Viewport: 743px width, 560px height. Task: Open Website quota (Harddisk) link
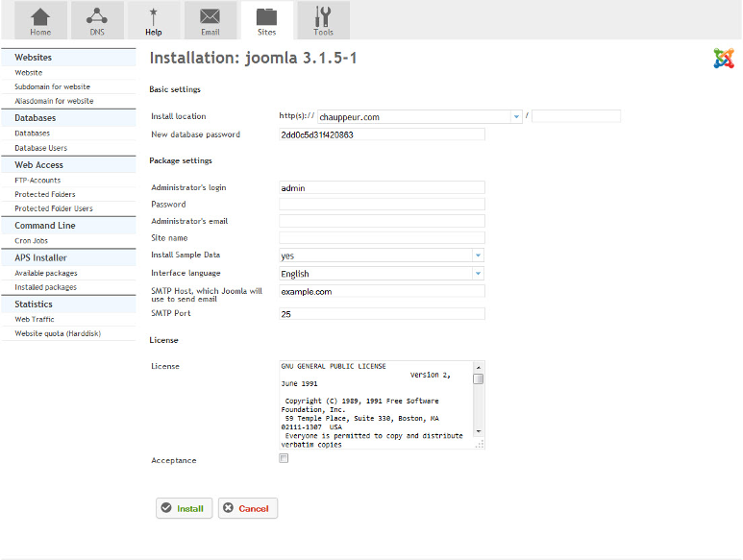(58, 333)
